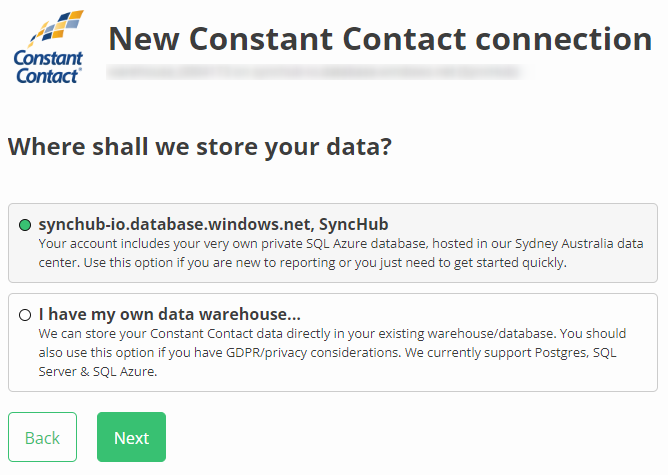Image resolution: width=668 pixels, height=475 pixels.
Task: Select the synchub-io.database.windows.net radio button
Action: click(x=25, y=225)
